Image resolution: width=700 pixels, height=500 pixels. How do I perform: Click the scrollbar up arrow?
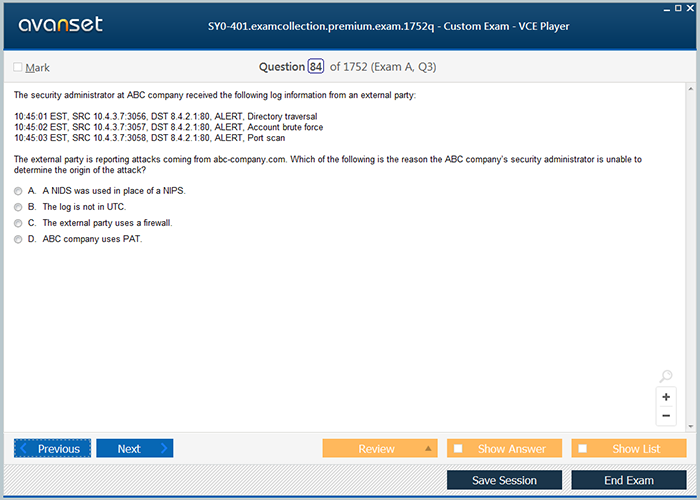pos(691,89)
